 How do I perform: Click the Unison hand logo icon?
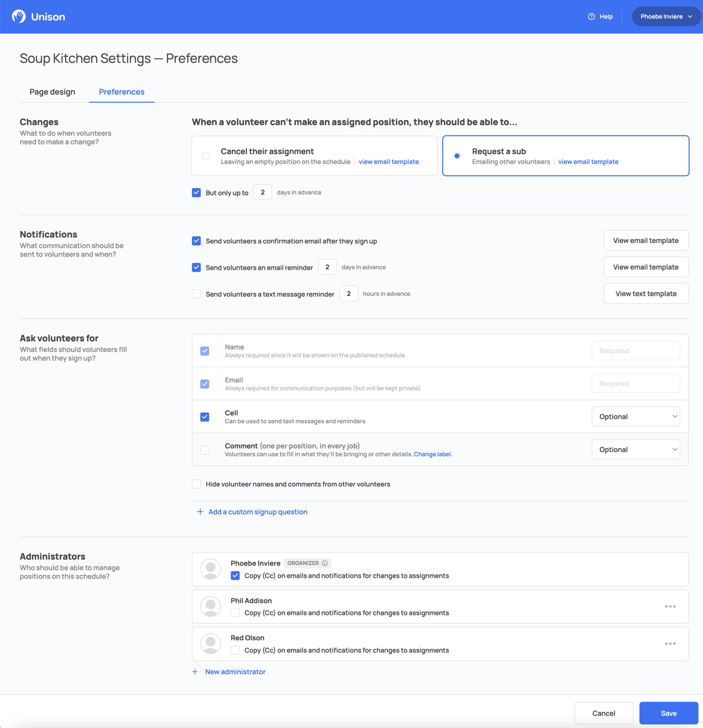point(19,16)
